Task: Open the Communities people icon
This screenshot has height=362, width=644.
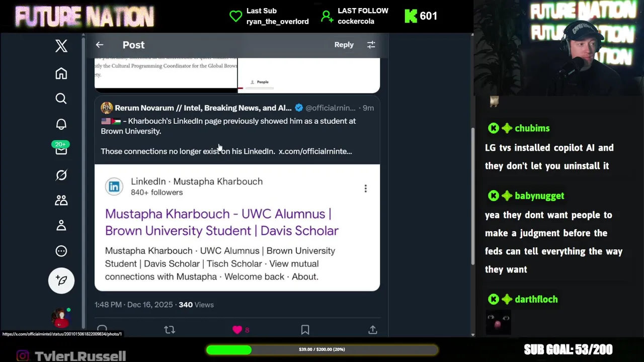Action: [x=61, y=201]
